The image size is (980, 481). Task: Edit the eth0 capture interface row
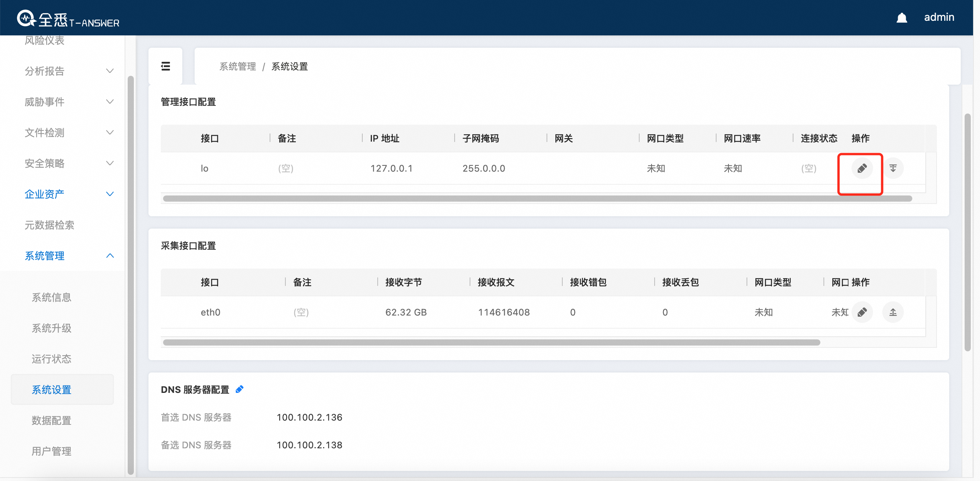point(862,312)
